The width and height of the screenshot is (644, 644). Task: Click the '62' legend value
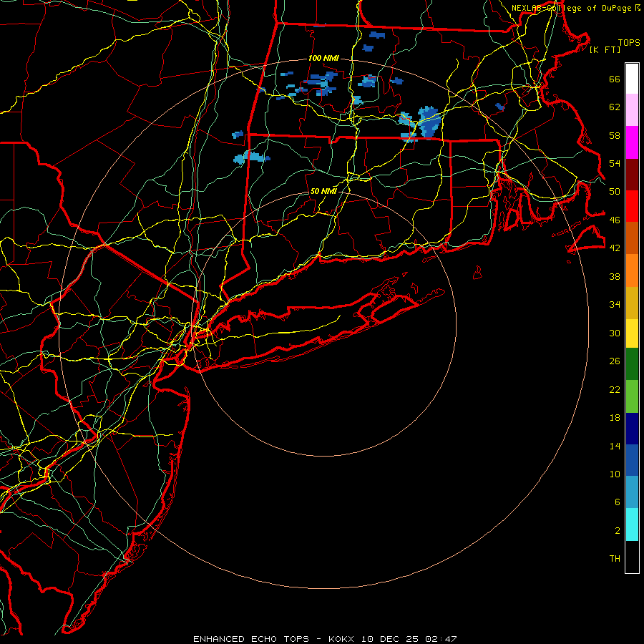[x=615, y=107]
